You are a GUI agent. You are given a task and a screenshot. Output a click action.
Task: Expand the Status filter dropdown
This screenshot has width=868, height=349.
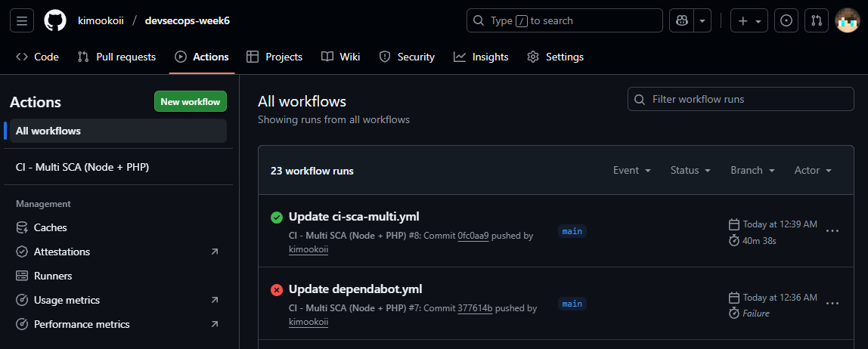(x=690, y=171)
